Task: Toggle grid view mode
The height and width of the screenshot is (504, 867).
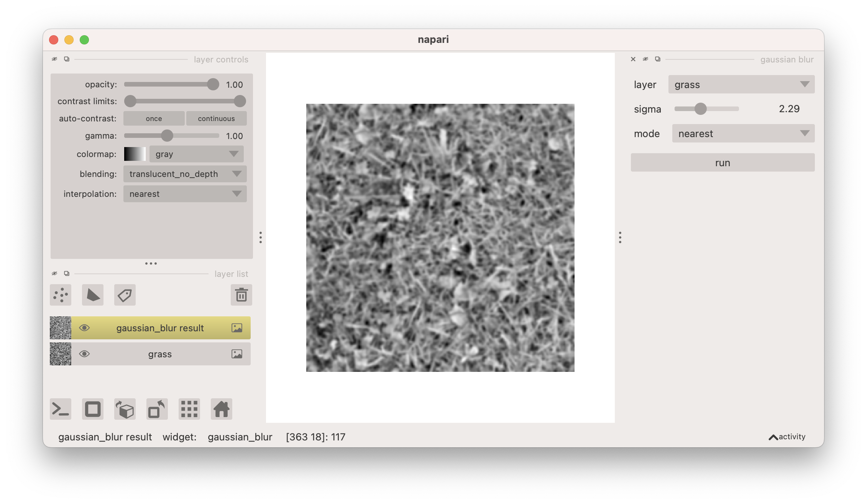Action: 189,409
